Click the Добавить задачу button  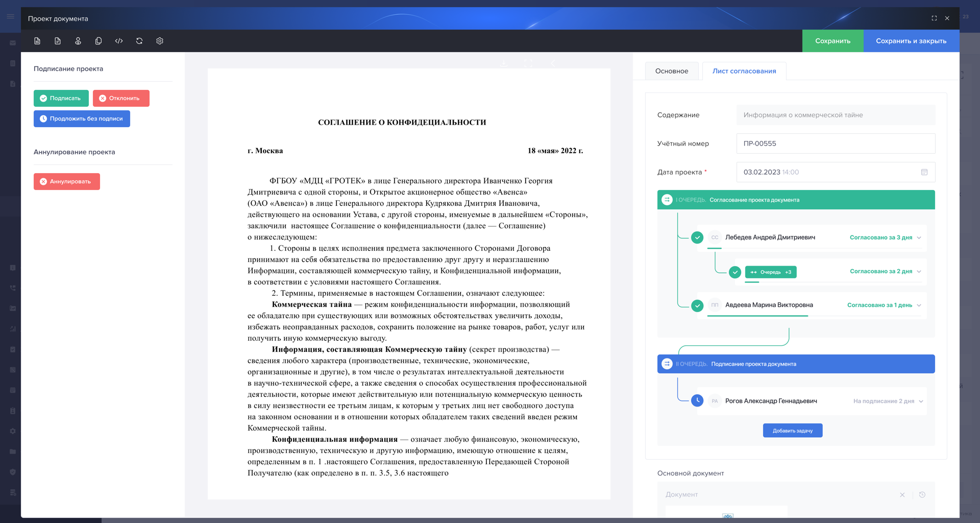(792, 431)
